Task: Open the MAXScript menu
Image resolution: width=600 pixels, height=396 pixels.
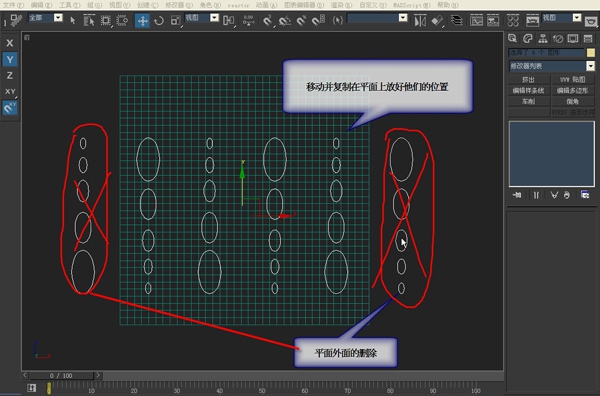Action: [x=412, y=5]
